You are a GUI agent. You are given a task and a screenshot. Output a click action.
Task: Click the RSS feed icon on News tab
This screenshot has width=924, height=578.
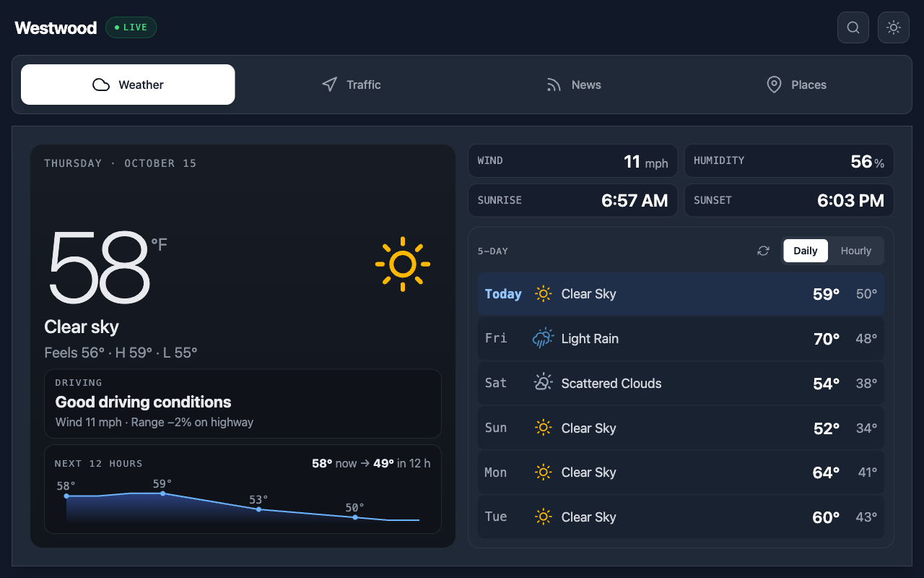tap(554, 85)
